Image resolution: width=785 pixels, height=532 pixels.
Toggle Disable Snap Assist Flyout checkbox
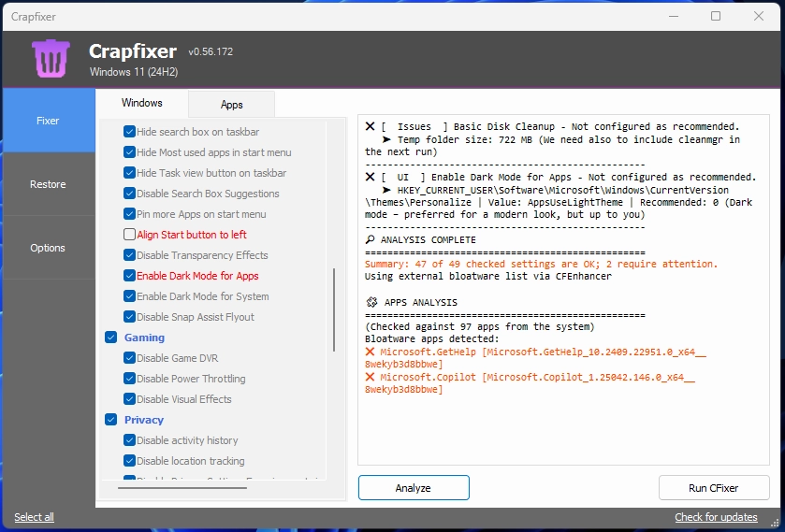click(129, 316)
